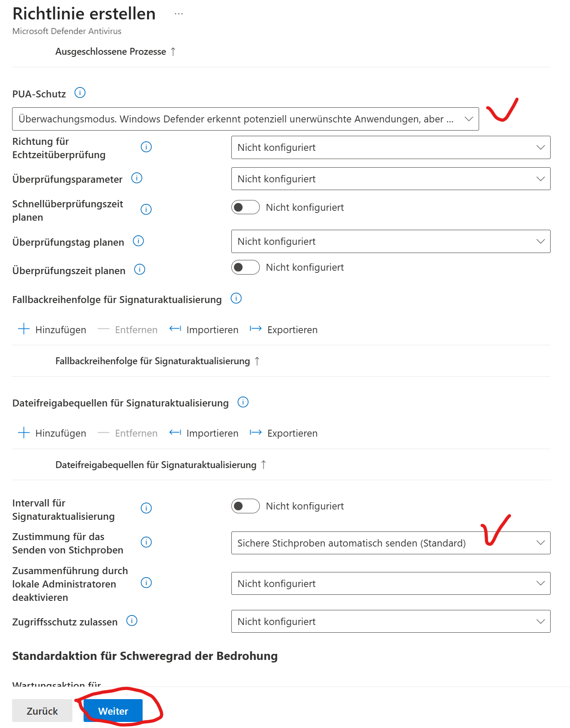Toggle Schnellüberprüfungszeit planen switch
This screenshot has width=570, height=728.
[x=246, y=207]
